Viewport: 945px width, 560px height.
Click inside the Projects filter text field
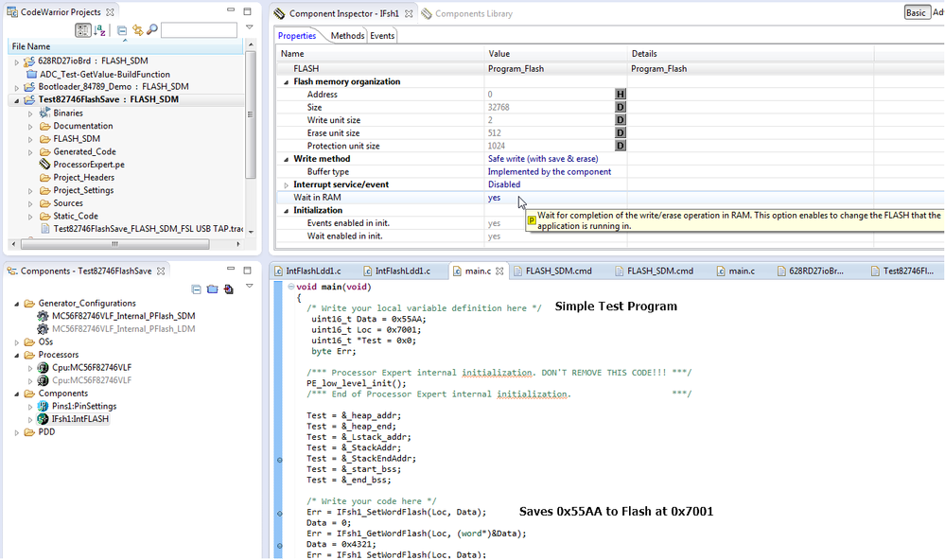tap(199, 30)
